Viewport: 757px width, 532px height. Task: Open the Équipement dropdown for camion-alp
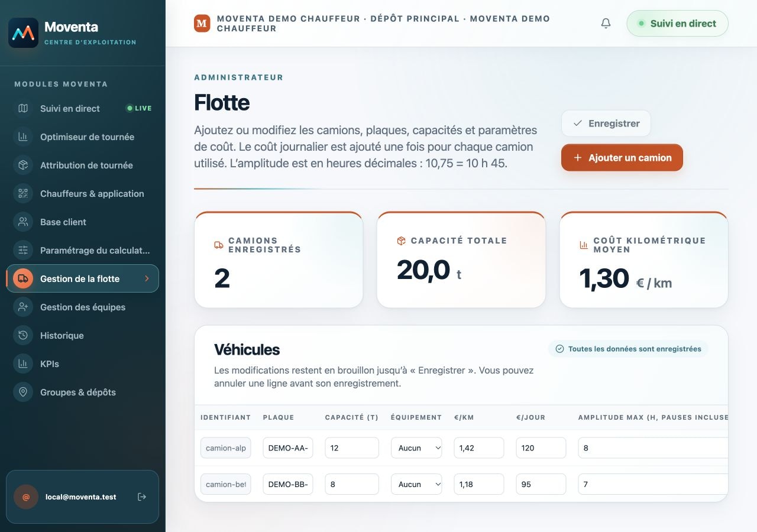click(416, 448)
